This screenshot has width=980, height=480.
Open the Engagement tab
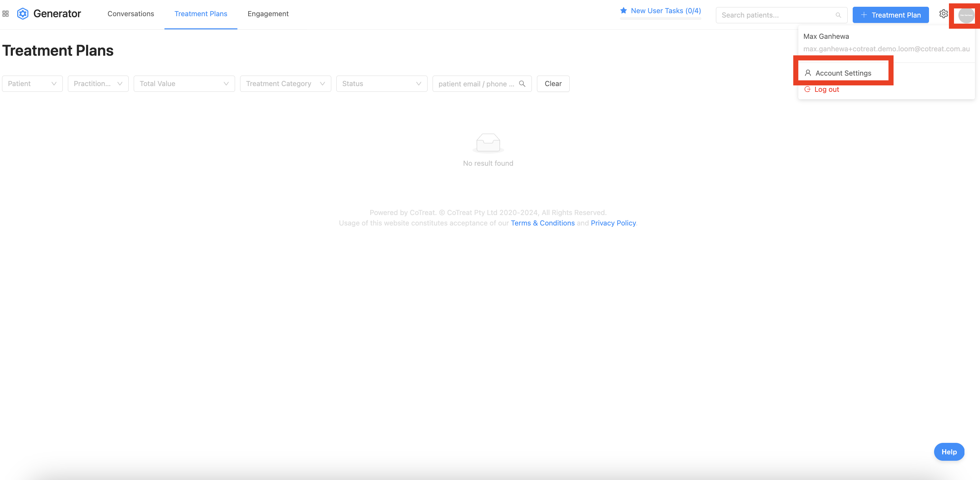[268, 13]
